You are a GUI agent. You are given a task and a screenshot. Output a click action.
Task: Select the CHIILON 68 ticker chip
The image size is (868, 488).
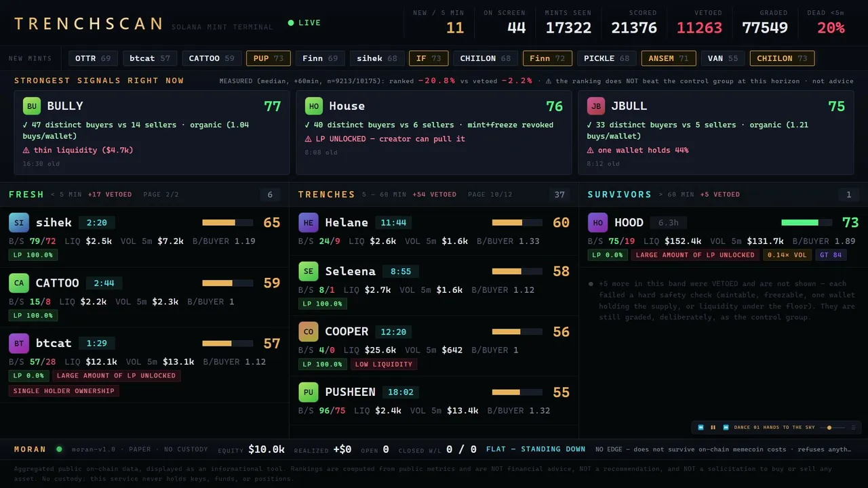coord(486,58)
